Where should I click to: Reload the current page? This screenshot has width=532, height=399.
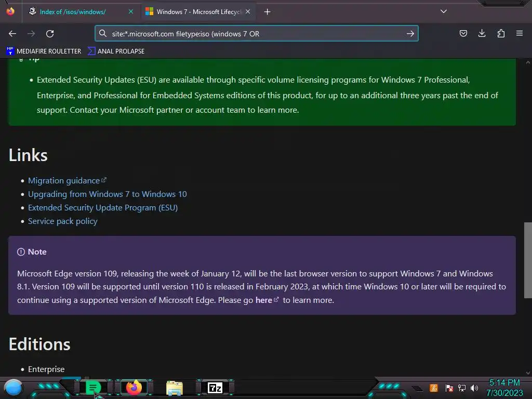click(x=50, y=34)
